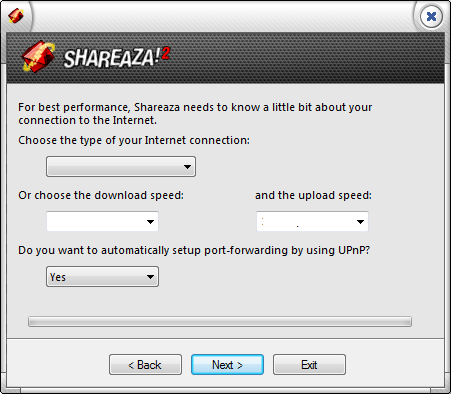451x394 pixels.
Task: Close the wizard with the X button
Action: tap(431, 16)
